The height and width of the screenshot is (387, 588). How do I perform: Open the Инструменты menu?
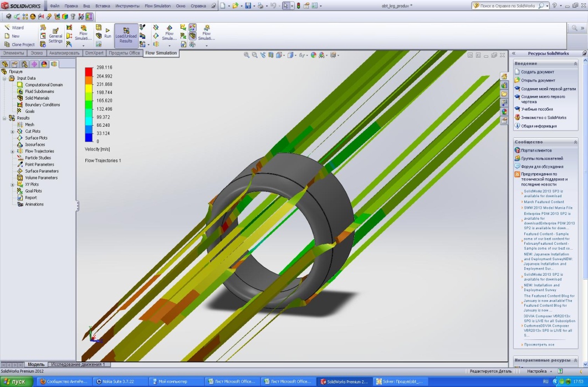(x=127, y=6)
